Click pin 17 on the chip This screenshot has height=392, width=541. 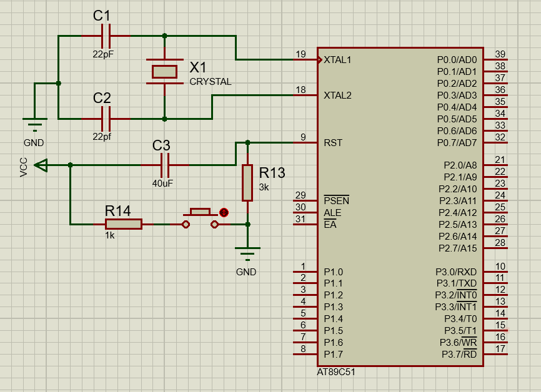click(x=495, y=354)
